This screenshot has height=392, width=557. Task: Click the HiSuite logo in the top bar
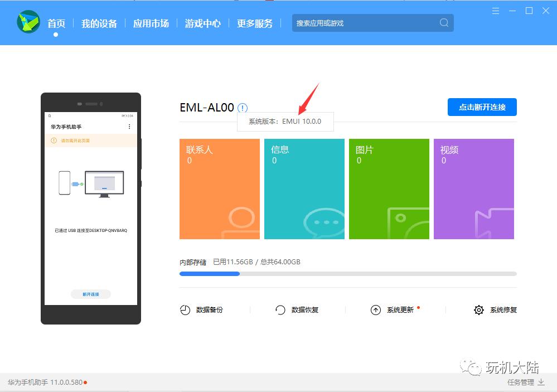coord(28,23)
